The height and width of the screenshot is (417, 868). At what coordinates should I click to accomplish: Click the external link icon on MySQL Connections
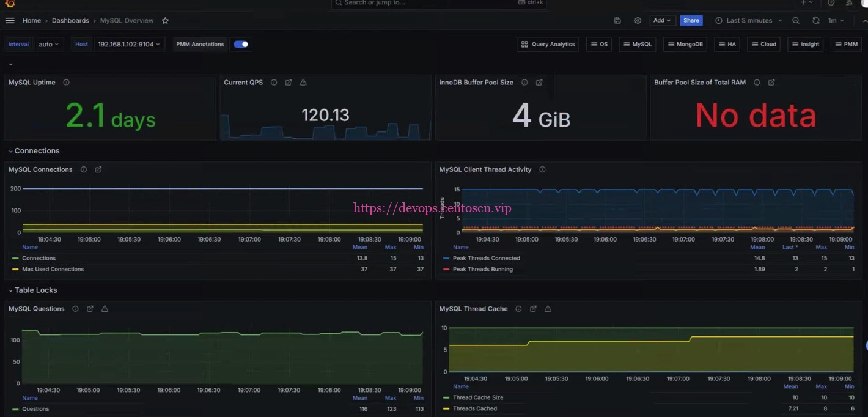click(x=98, y=169)
